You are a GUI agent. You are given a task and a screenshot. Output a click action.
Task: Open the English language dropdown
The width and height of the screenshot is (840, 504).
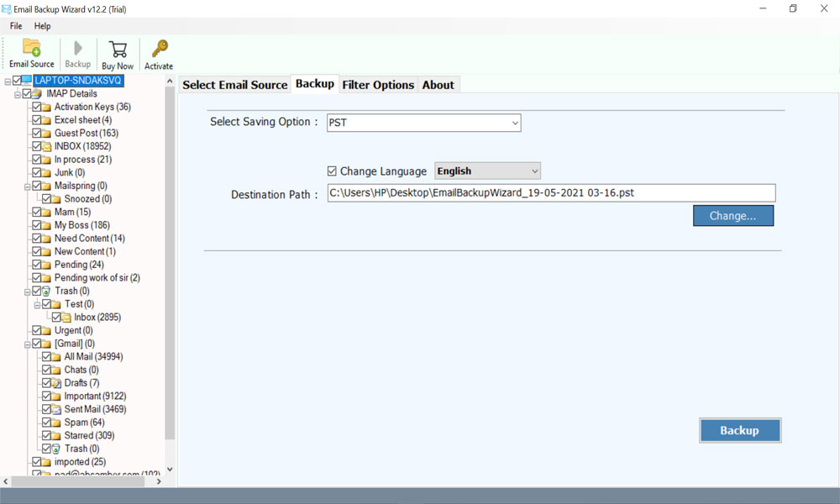tap(487, 171)
